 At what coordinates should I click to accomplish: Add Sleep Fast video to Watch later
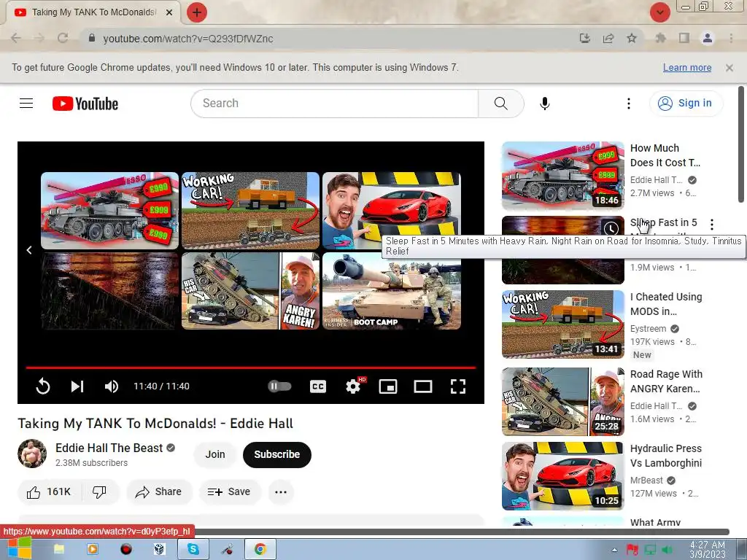tap(611, 228)
